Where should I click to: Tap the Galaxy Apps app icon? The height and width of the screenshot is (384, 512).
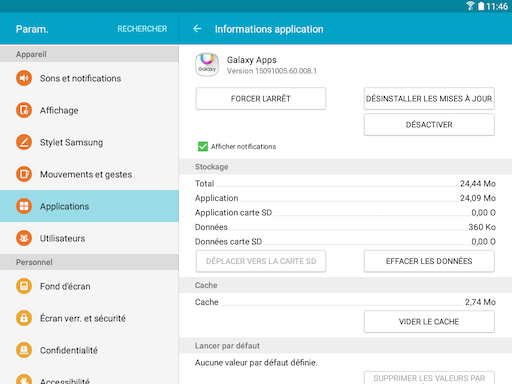(x=207, y=65)
